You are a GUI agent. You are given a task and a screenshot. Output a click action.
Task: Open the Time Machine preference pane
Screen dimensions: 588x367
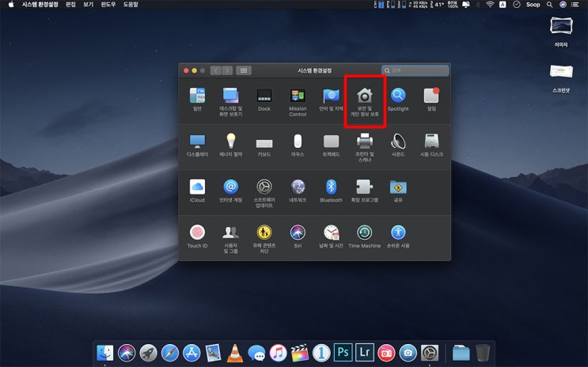coord(365,236)
